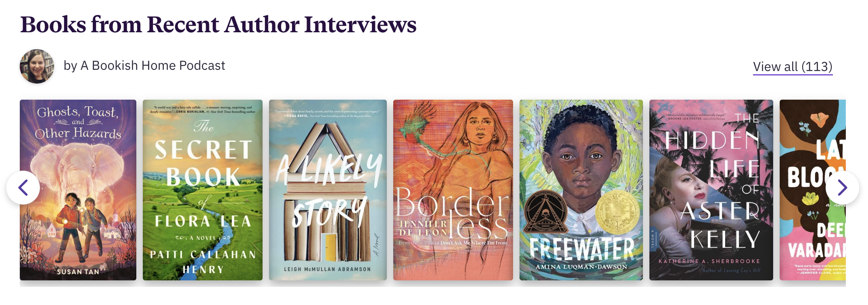Image resolution: width=868 pixels, height=305 pixels.
Task: Open partially visible pink book cover
Action: point(813,190)
